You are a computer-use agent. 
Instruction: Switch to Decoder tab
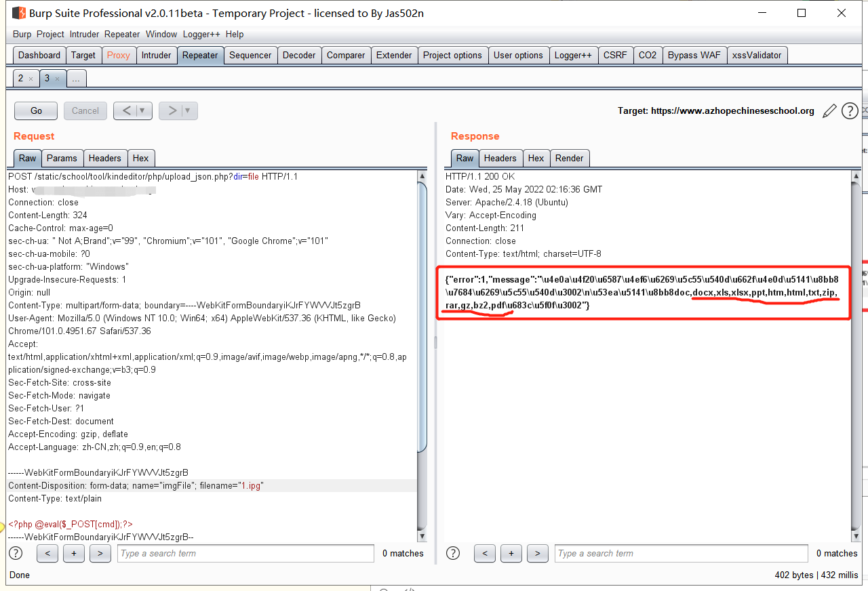pos(299,56)
